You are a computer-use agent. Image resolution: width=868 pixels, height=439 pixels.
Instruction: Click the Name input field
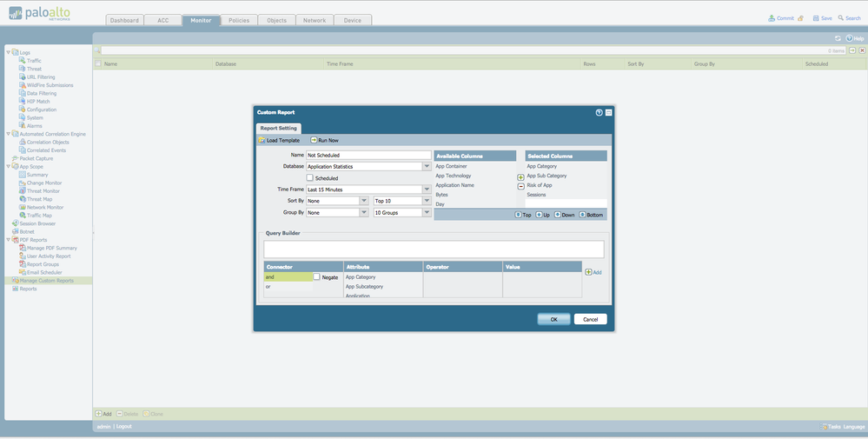[368, 155]
